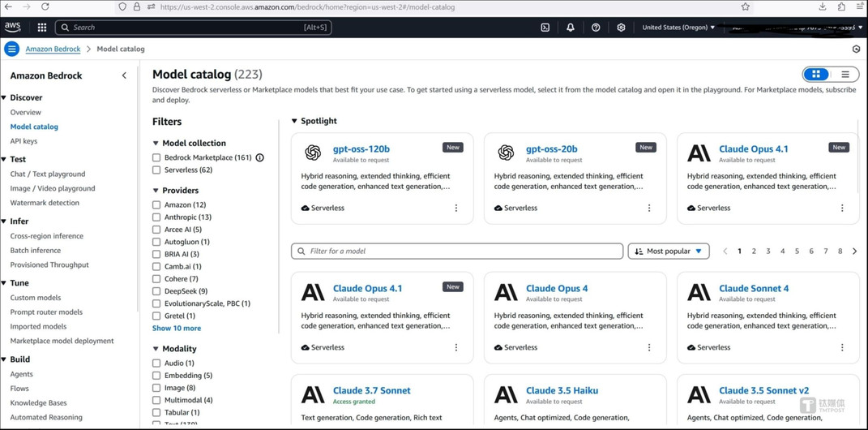Click the Amazon Bedrock breadcrumb link
Viewport: 868px width, 430px height.
click(x=53, y=49)
